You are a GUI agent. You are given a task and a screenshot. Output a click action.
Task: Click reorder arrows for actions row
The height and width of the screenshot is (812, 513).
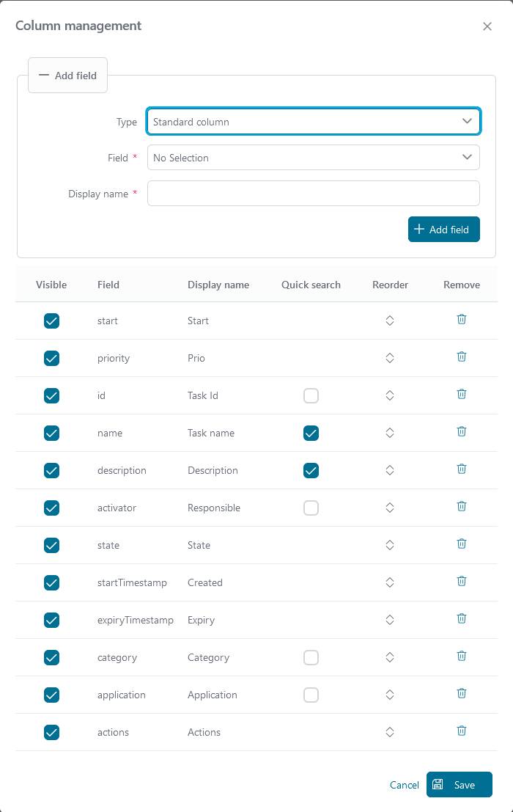point(390,732)
